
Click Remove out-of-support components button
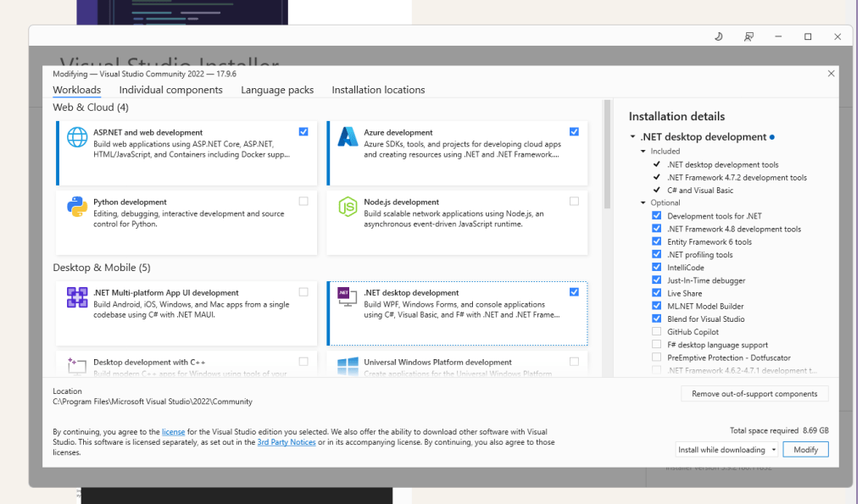(754, 394)
